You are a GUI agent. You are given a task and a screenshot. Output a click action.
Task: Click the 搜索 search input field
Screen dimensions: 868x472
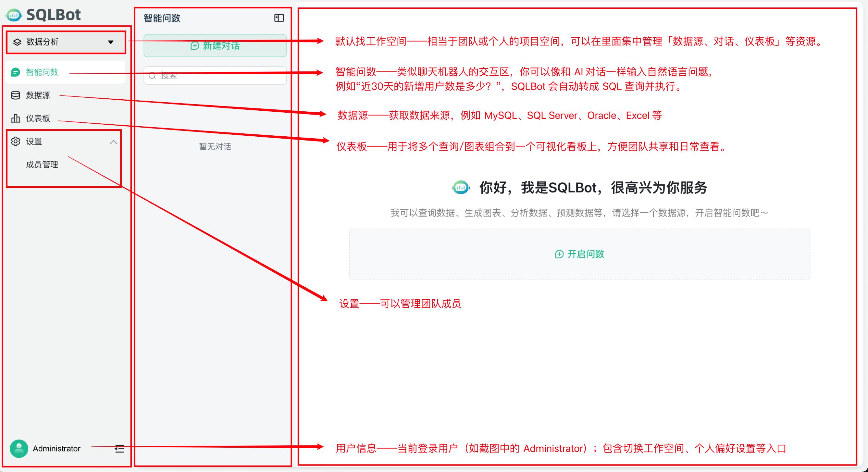[215, 75]
